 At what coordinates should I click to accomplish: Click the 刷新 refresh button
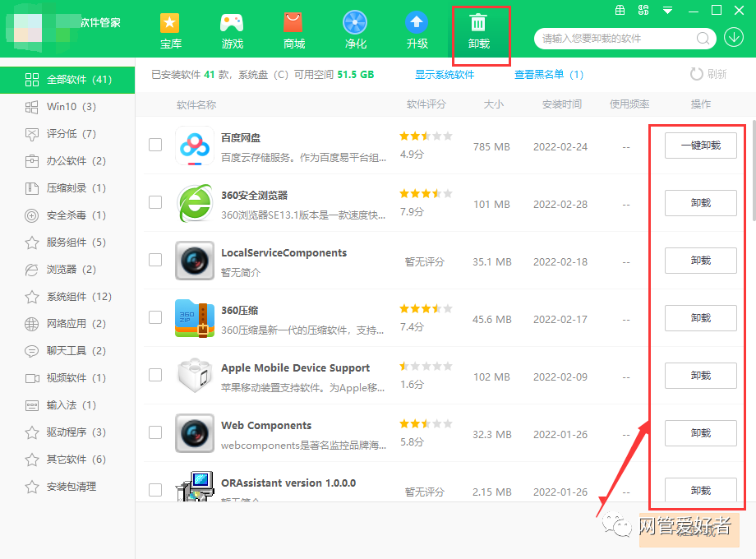pyautogui.click(x=708, y=74)
